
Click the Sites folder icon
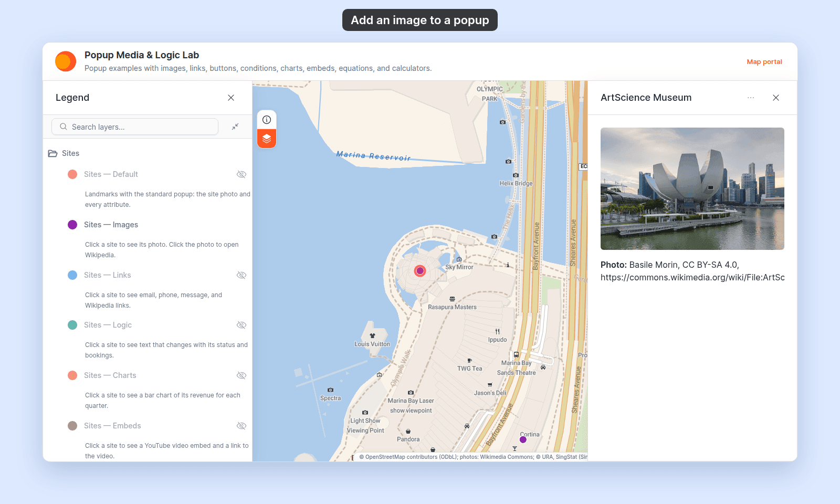pyautogui.click(x=52, y=153)
